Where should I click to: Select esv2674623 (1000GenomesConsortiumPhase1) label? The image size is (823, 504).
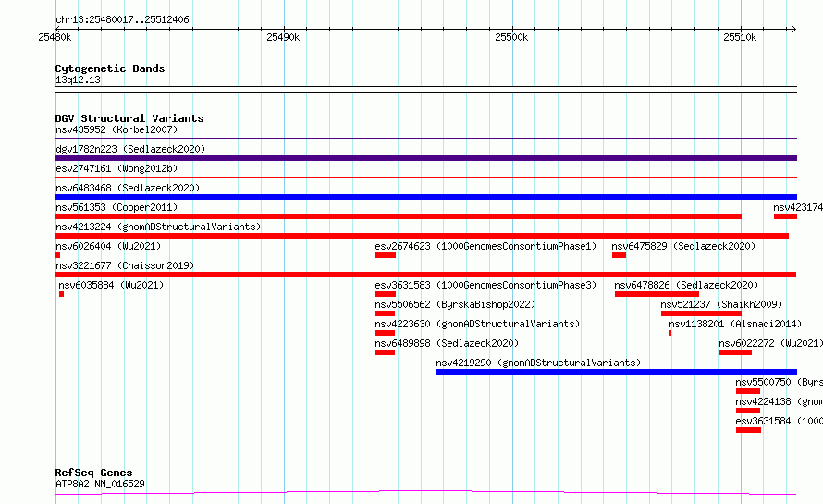[485, 246]
